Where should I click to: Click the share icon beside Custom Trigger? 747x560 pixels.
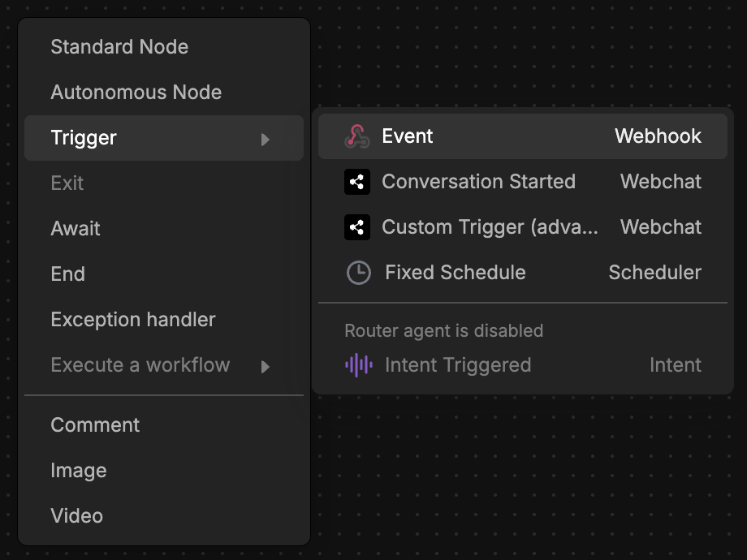pyautogui.click(x=357, y=227)
